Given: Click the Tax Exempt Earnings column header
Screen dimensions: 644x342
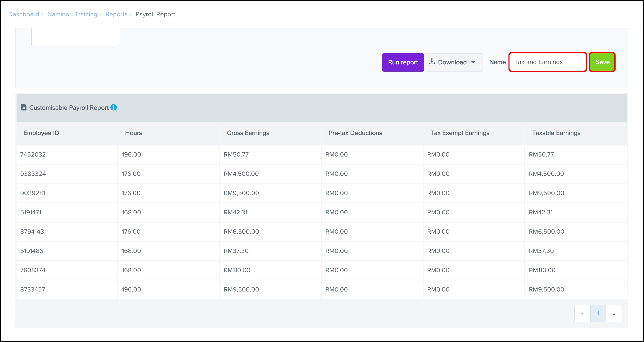Looking at the screenshot, I should coord(460,133).
